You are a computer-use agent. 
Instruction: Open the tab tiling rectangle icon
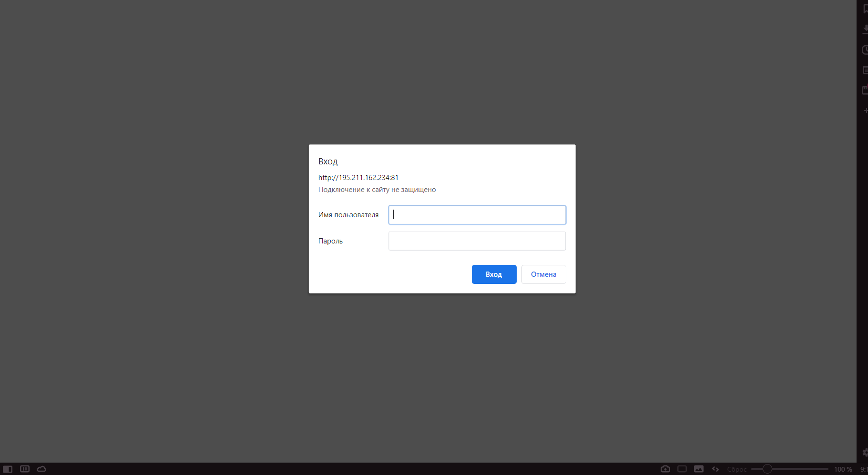[682, 469]
